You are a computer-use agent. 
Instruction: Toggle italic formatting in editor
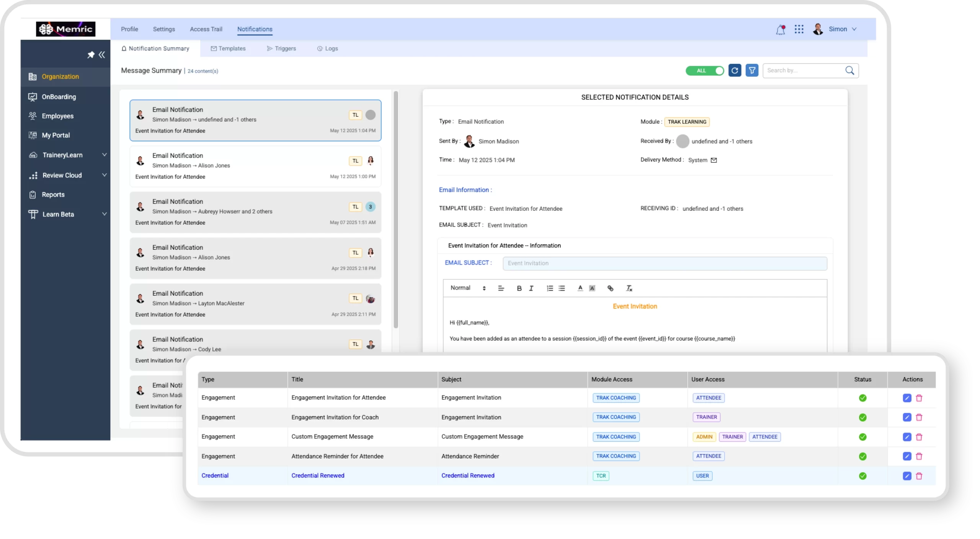pos(531,288)
